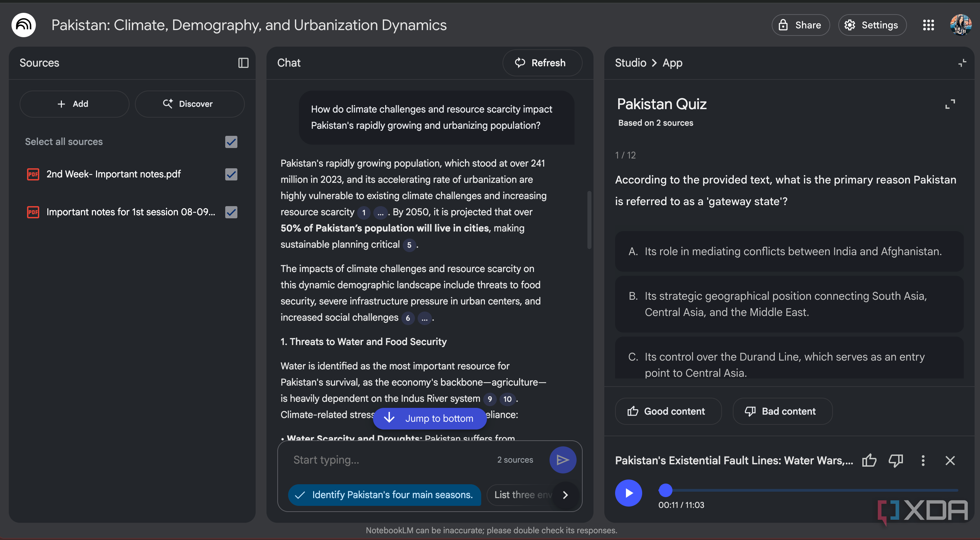This screenshot has height=540, width=980.
Task: Click the App breadcrumb item
Action: coord(672,63)
